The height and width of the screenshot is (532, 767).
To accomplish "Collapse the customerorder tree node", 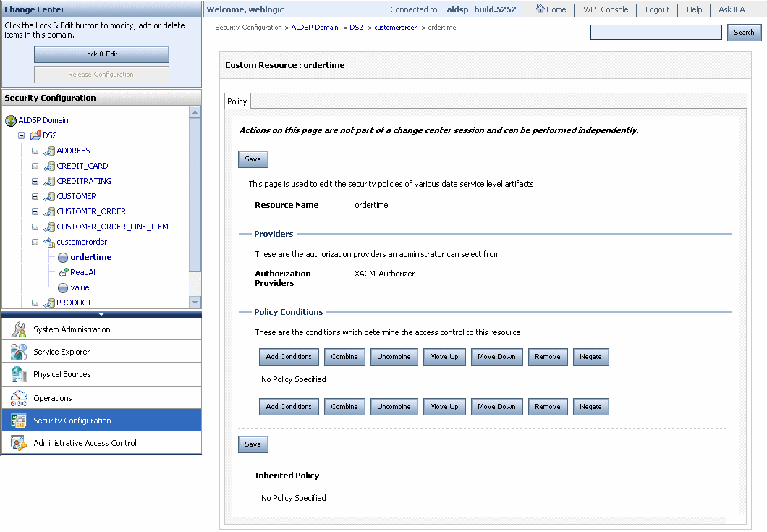I will click(35, 242).
